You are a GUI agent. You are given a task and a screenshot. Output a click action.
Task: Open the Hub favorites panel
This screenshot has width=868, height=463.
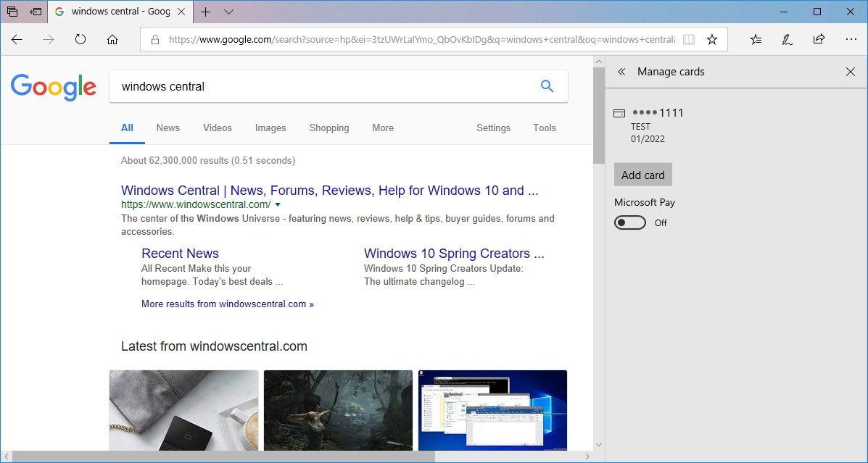tap(756, 40)
